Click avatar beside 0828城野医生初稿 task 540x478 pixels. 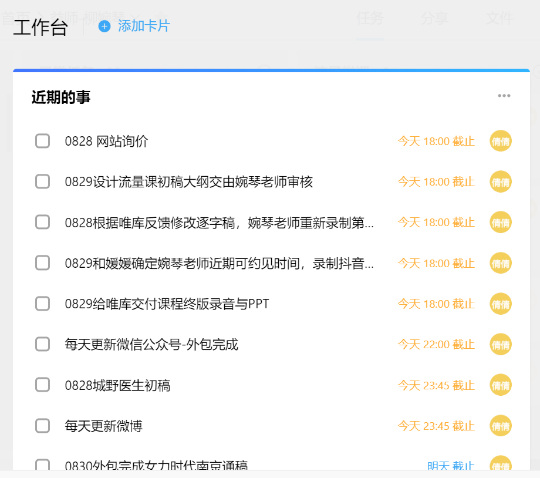click(x=500, y=385)
